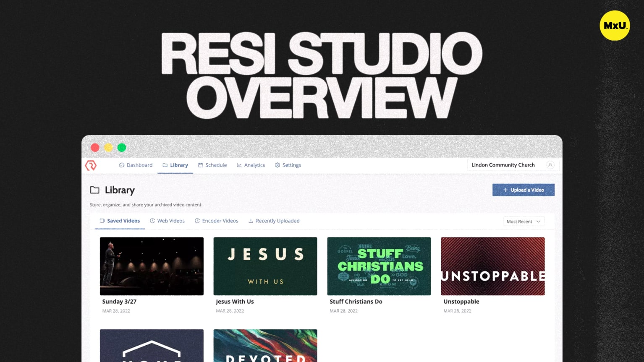Click the Library folder icon in navigation
This screenshot has width=644, height=362.
165,165
